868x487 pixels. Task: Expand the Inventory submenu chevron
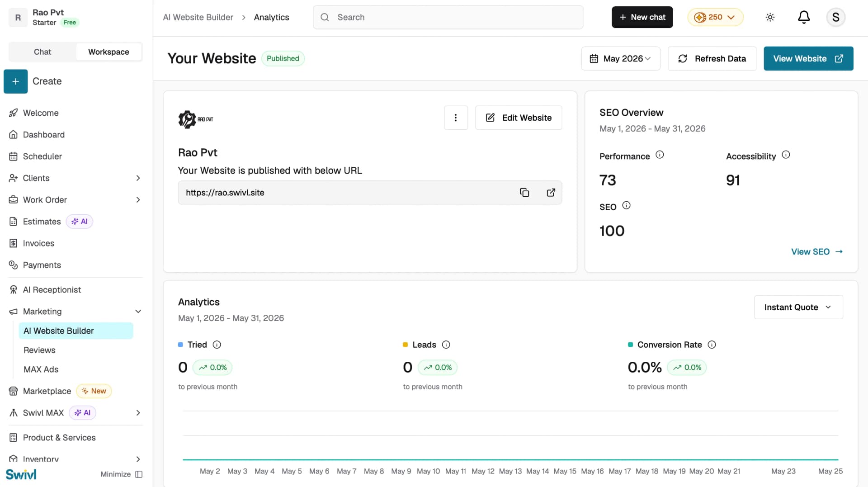[138, 459]
